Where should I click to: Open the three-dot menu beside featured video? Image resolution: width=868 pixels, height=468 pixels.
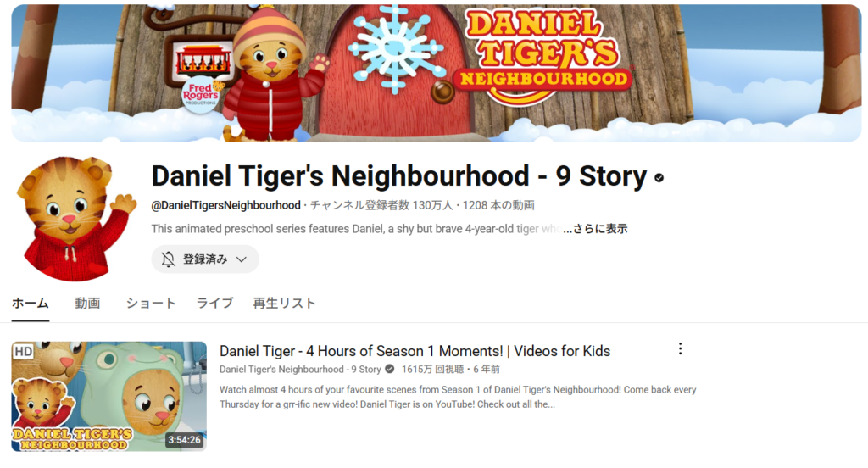pos(681,349)
